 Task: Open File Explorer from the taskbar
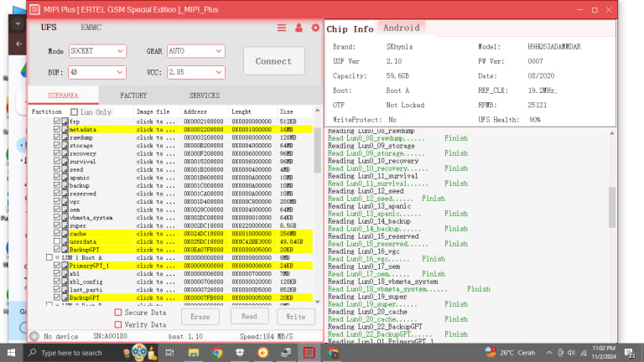[194, 353]
